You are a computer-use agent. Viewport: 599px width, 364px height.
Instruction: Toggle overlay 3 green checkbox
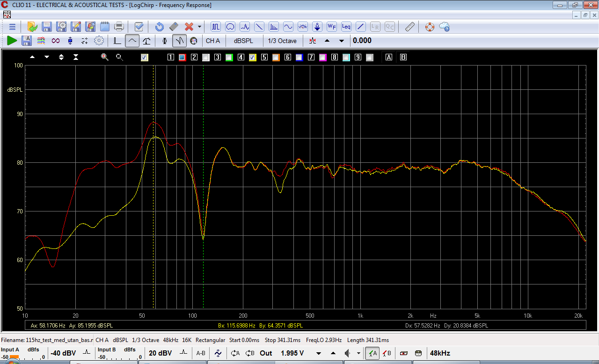click(x=229, y=57)
